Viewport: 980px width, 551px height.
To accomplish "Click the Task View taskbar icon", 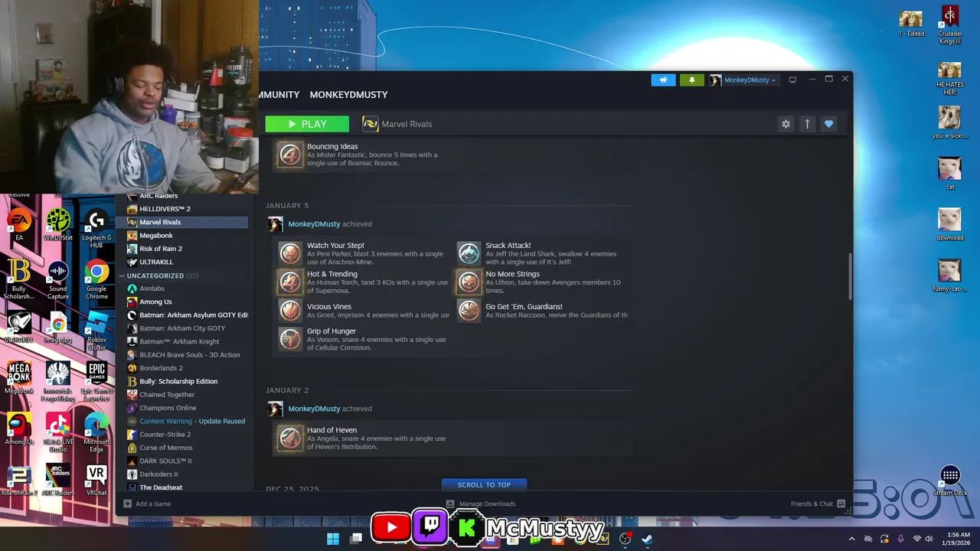I will click(356, 539).
